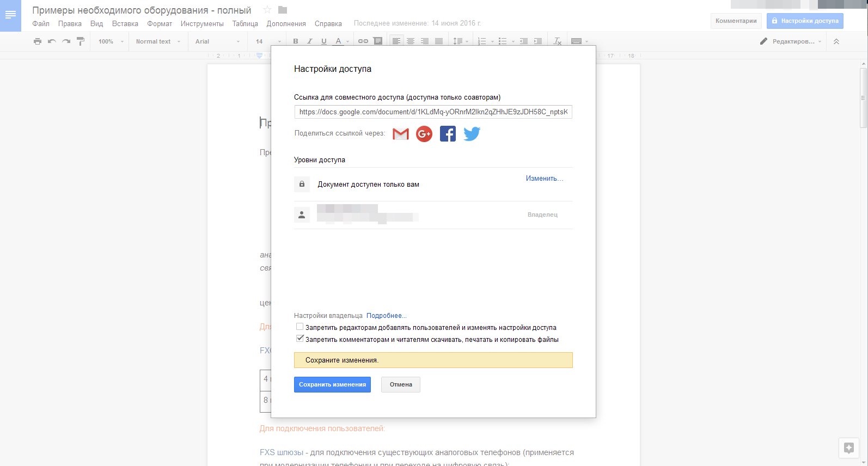Viewport: 868px width, 466px height.
Task: Open the Arial font dropdown
Action: [218, 41]
